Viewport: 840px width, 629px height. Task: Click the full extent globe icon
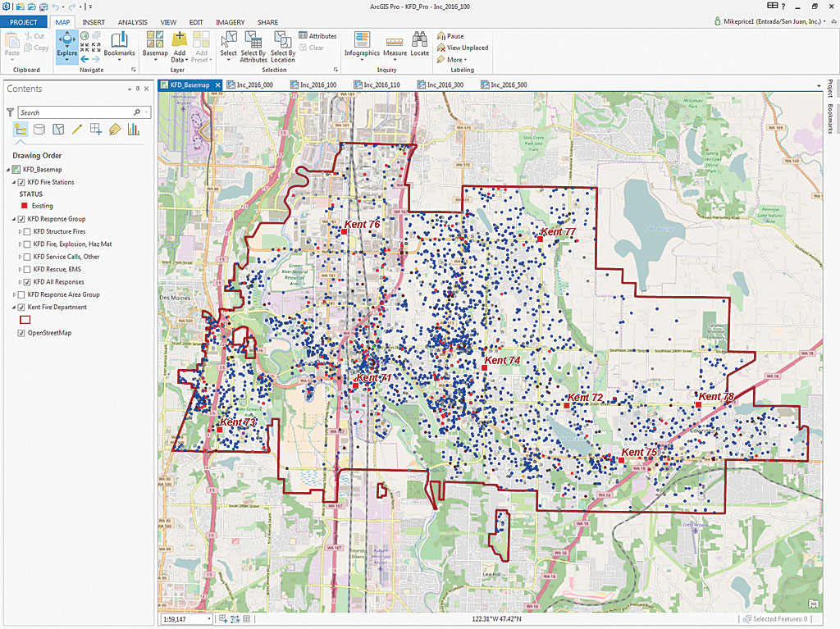coord(84,36)
